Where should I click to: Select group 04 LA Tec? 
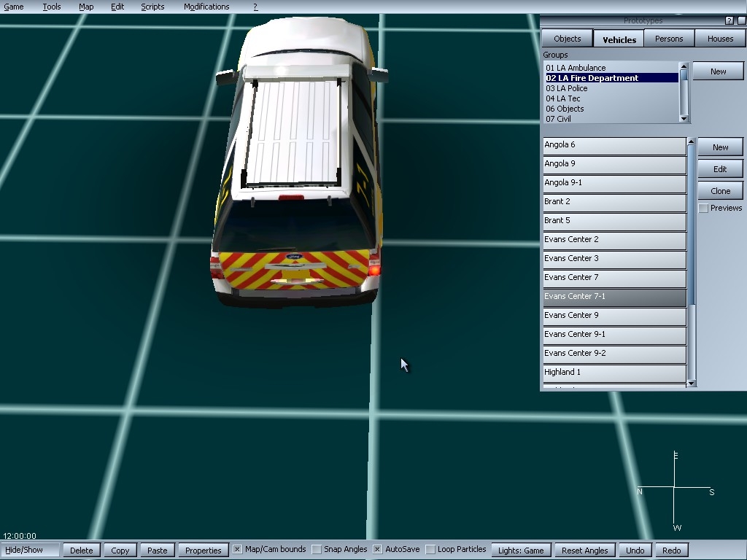tap(612, 98)
